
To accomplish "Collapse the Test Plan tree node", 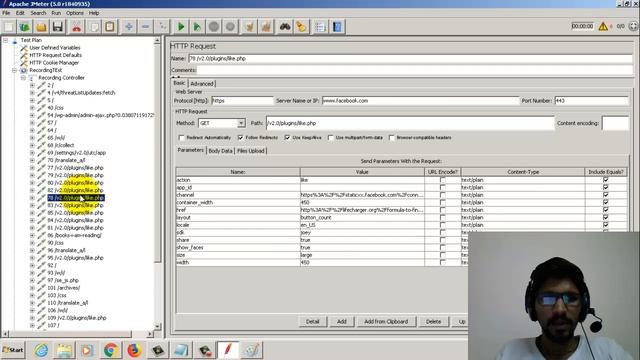I will click(x=6, y=40).
